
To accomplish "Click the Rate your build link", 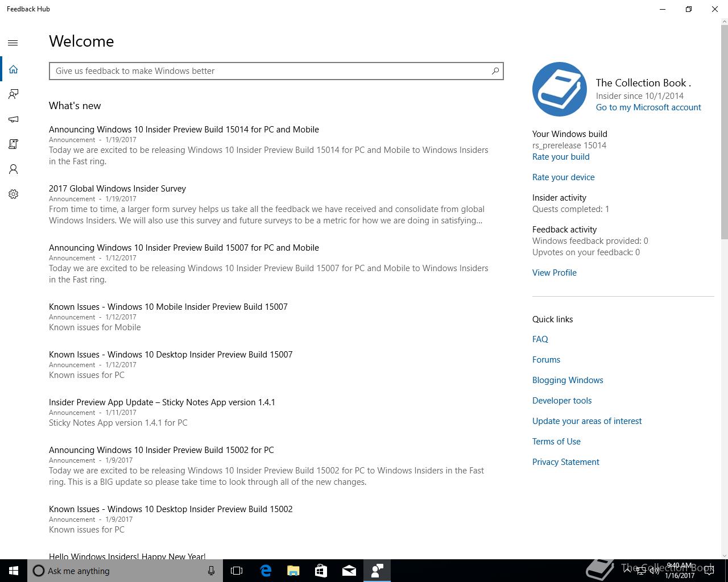I will (561, 157).
